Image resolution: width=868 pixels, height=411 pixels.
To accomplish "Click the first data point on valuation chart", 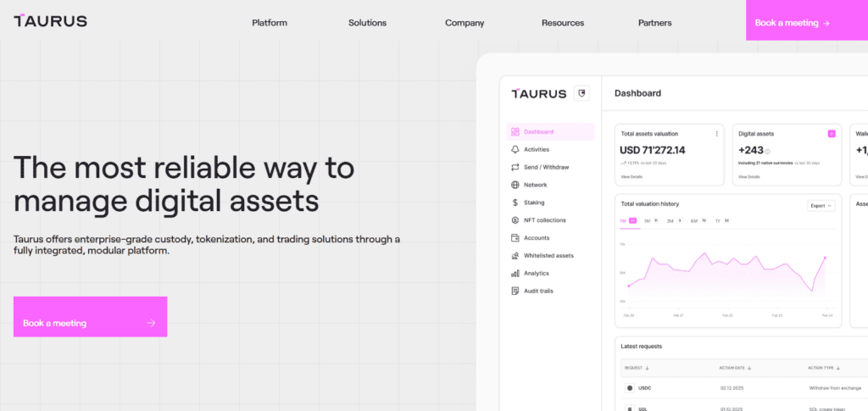I will [x=628, y=286].
